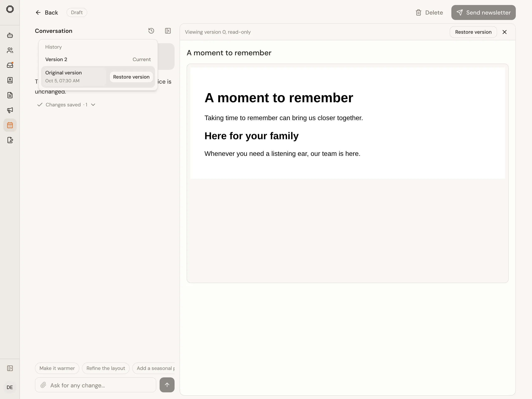Image resolution: width=532 pixels, height=399 pixels.
Task: Click the up-arrow send message button
Action: click(x=167, y=385)
